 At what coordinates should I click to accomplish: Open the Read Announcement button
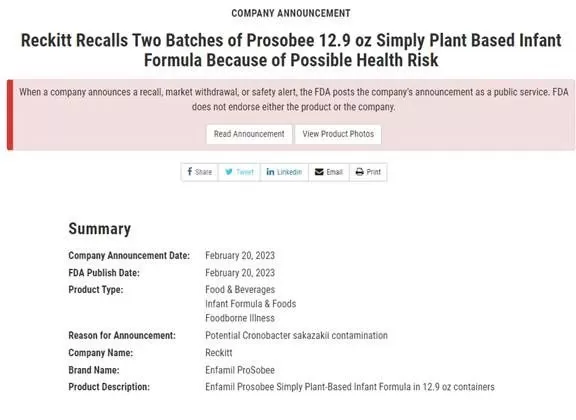tap(249, 134)
